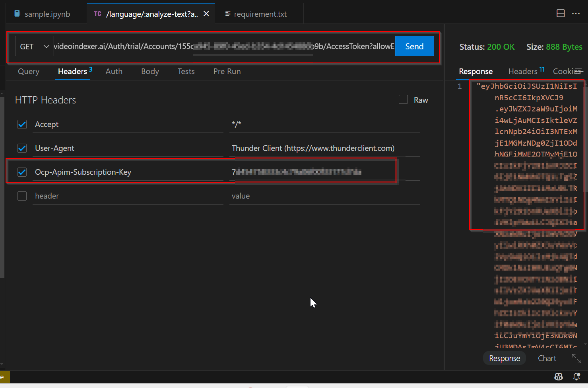Screen dimensions: 588x388
Task: Click the Copilot status bar icon
Action: click(x=559, y=376)
